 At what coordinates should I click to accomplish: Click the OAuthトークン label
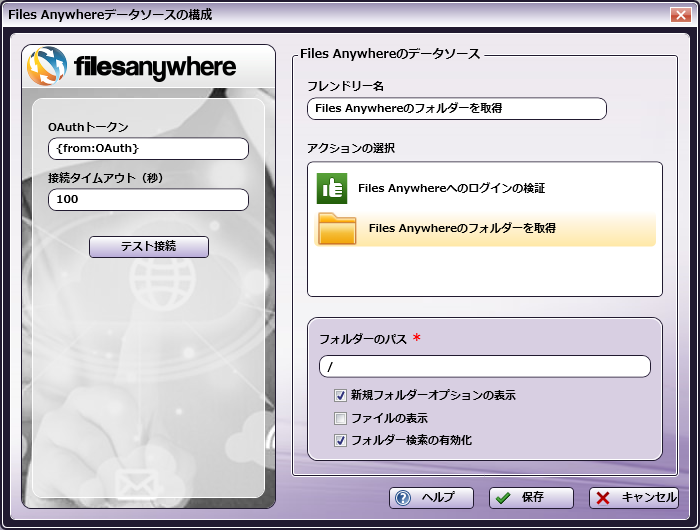coord(88,127)
